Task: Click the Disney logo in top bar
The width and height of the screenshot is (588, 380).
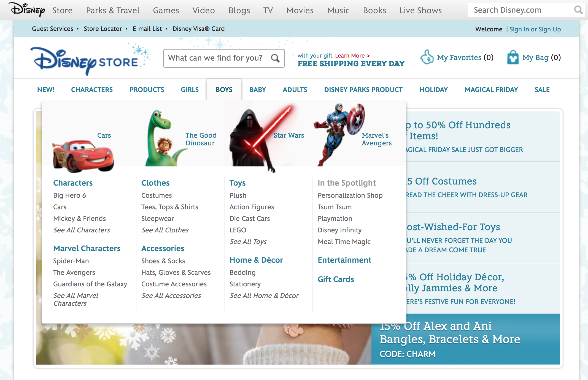Action: (27, 10)
